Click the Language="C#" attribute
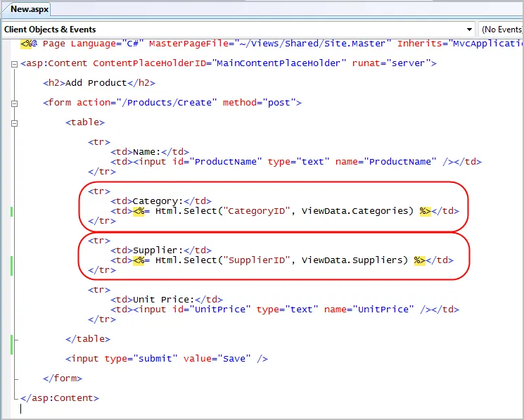Screen dimensions: 524x420 (x=108, y=44)
